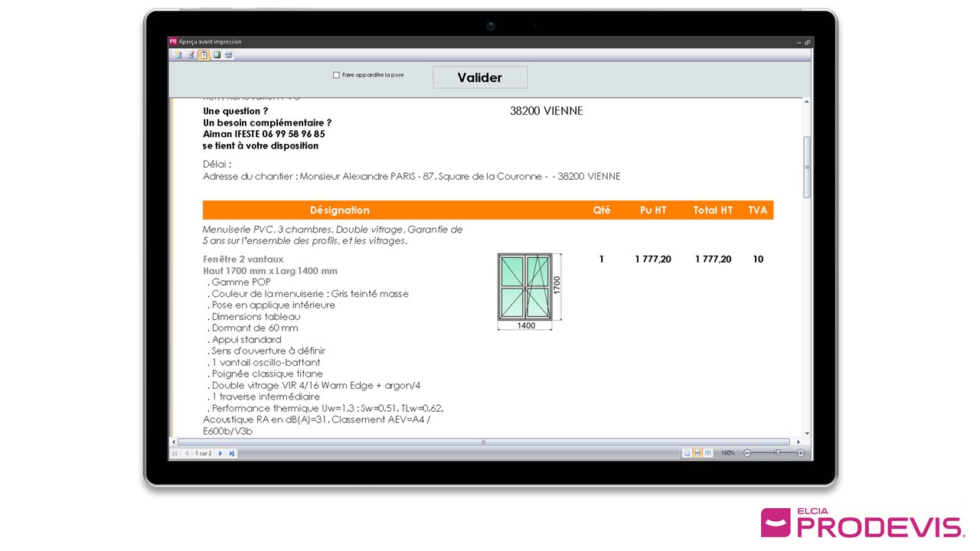Click 'Une question ?' text
Image resolution: width=980 pixels, height=551 pixels.
236,111
